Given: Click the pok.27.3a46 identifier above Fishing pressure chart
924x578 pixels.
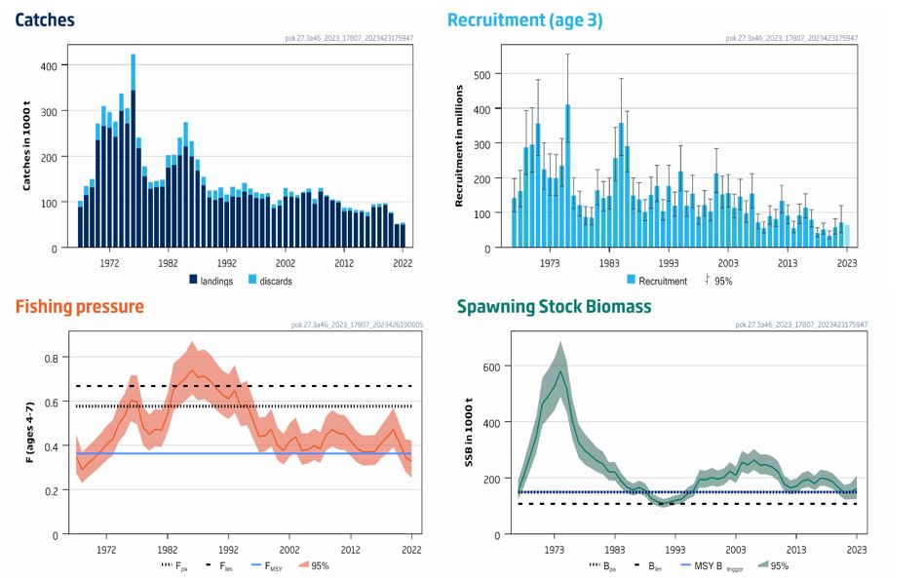Looking at the screenshot, I should pos(357,325).
